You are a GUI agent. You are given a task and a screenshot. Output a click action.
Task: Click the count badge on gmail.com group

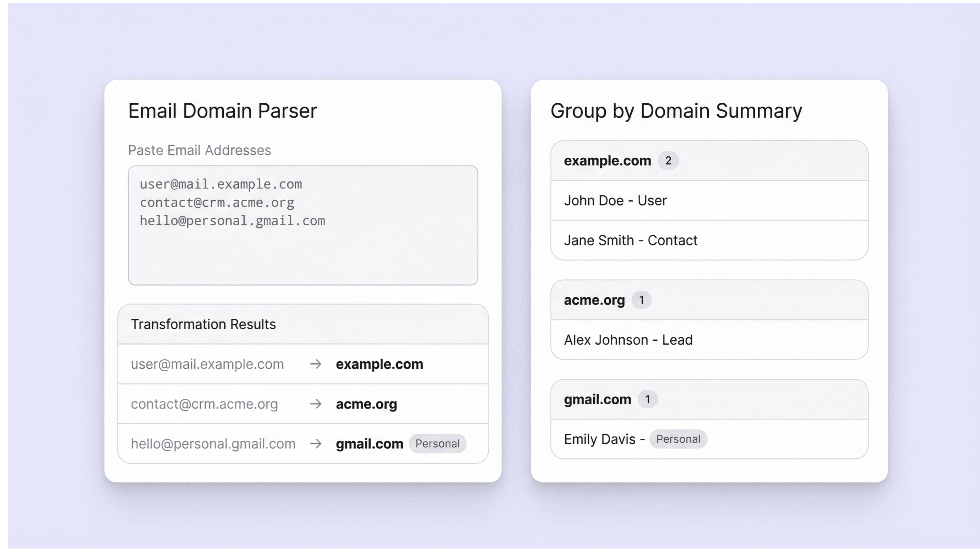(x=648, y=400)
